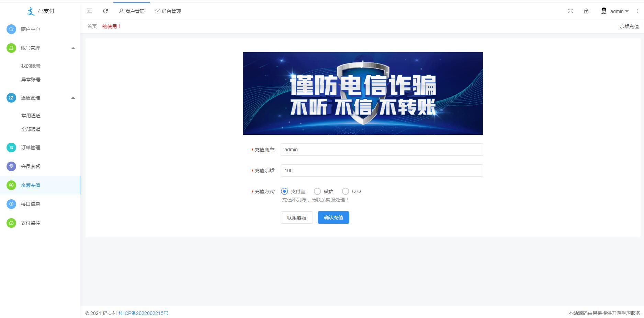The image size is (644, 318).
Task: Open 支付监控 in the sidebar
Action: 30,223
